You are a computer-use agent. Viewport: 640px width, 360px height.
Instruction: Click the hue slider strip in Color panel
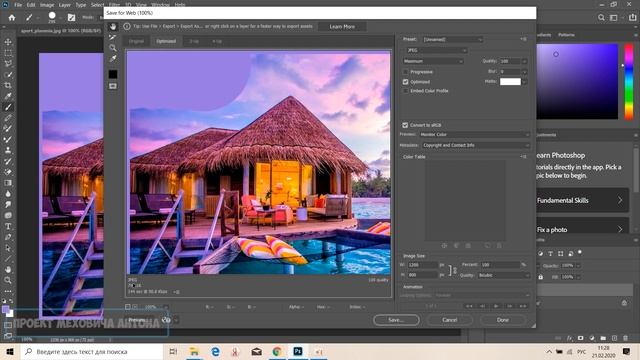(629, 82)
